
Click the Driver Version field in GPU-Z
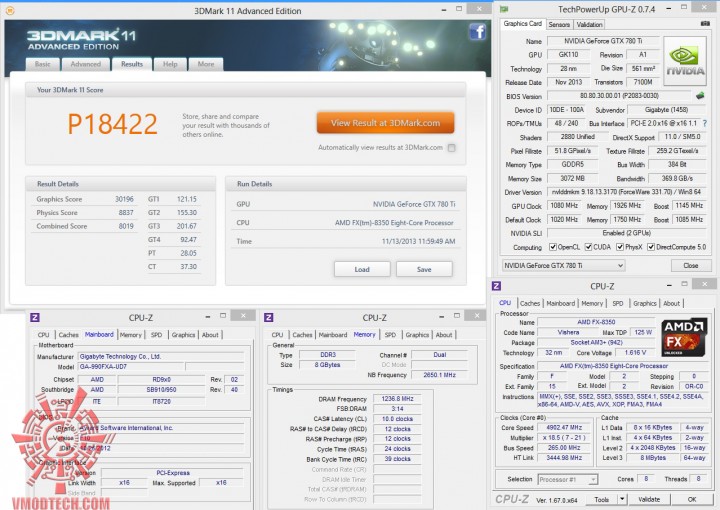coord(626,192)
